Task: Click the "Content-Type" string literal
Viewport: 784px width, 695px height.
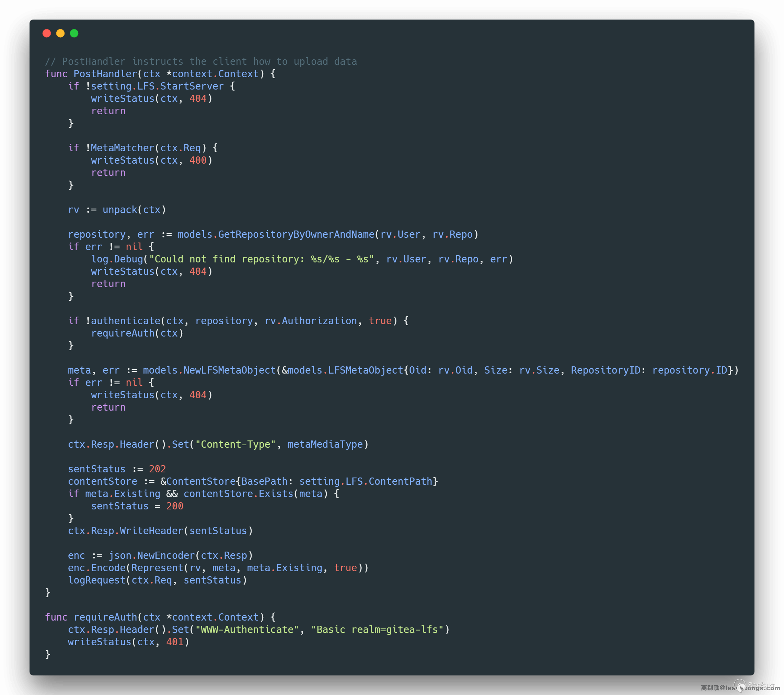Action: (x=235, y=444)
